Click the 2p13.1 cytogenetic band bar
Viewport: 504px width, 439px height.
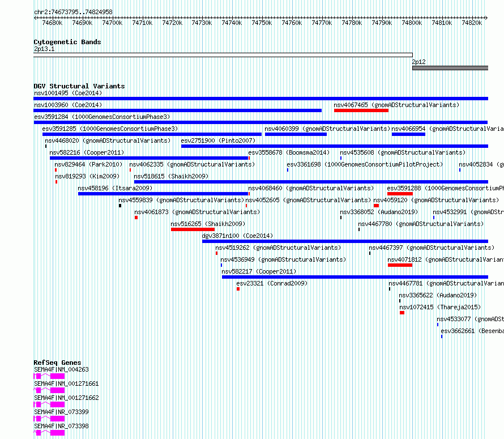click(223, 55)
